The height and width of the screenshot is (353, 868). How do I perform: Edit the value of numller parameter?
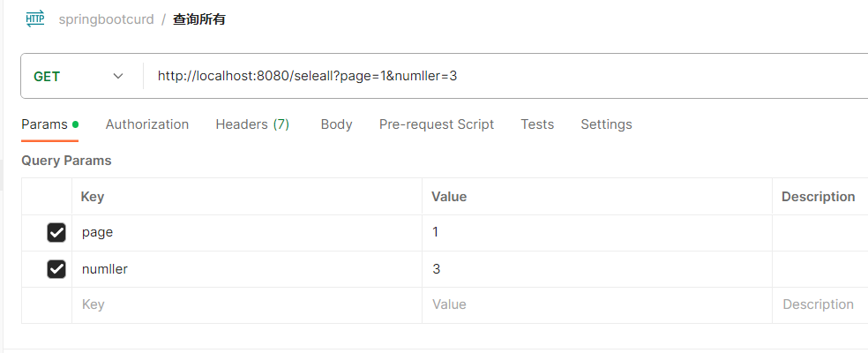tap(596, 269)
